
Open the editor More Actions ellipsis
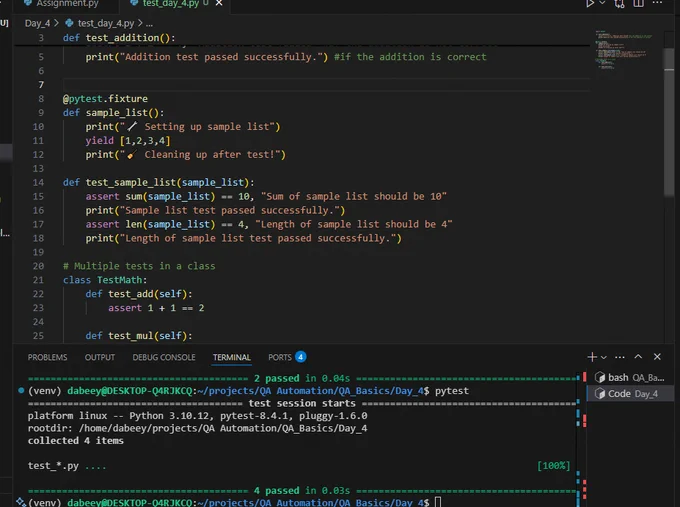coord(657,3)
